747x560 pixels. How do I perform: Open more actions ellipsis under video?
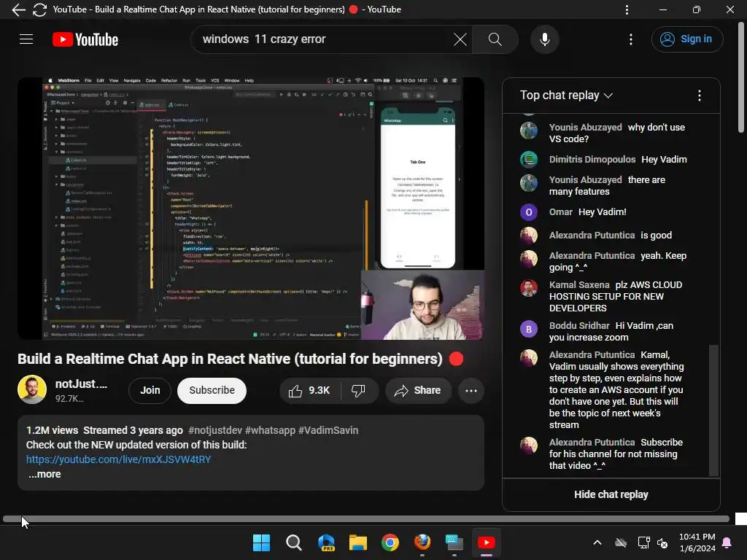[x=471, y=391]
